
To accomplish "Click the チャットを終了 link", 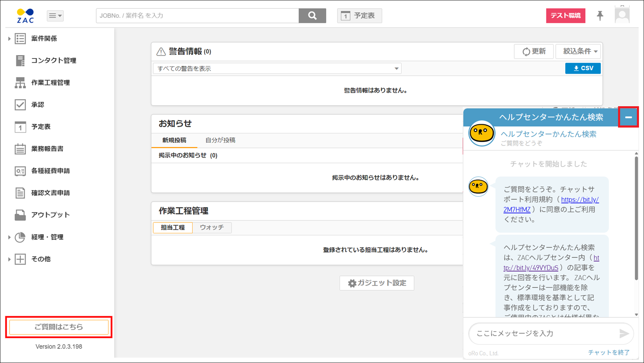I will coord(609,353).
